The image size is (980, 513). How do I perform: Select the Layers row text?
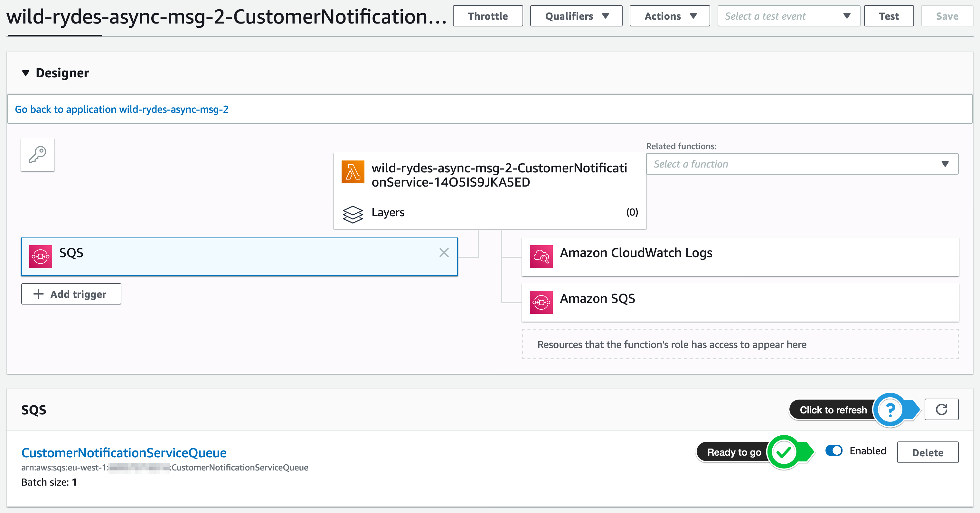[x=388, y=212]
